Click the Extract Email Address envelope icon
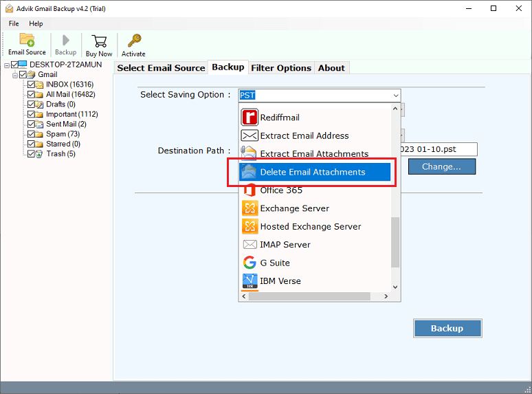This screenshot has width=532, height=394. point(250,135)
